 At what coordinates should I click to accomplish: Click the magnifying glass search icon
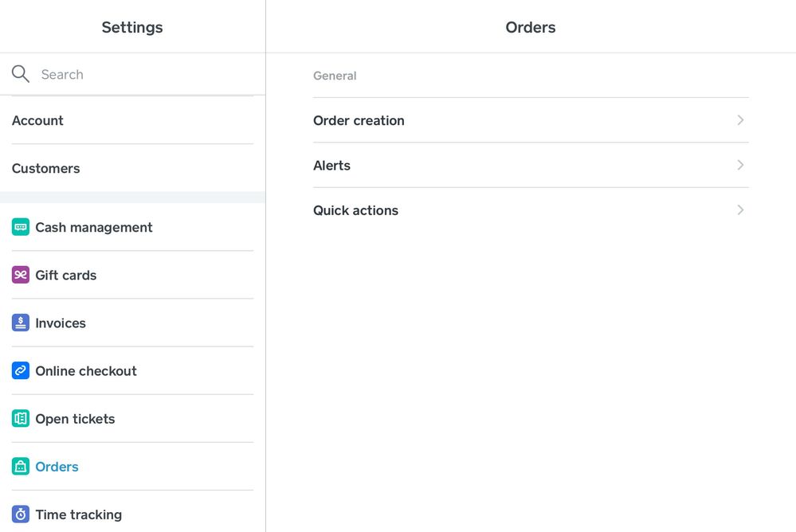click(21, 74)
